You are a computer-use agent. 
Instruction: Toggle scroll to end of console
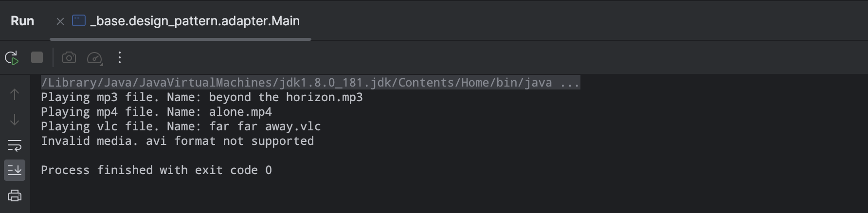pyautogui.click(x=15, y=170)
